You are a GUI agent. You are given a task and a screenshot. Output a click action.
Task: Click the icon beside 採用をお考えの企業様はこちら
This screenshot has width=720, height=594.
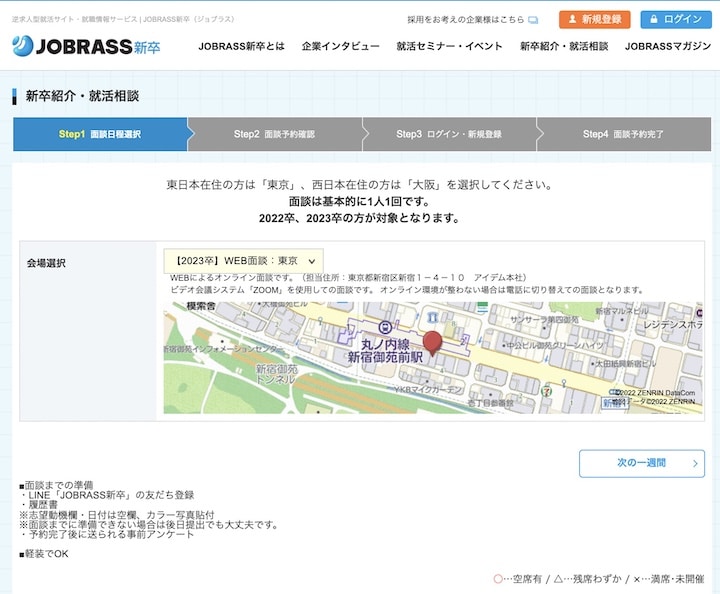pos(533,19)
